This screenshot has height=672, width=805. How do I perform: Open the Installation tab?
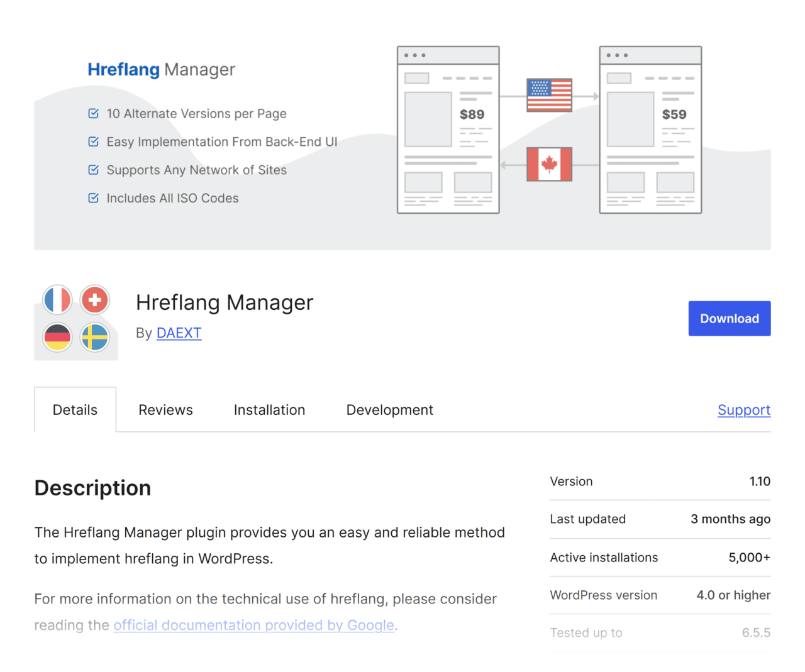point(269,409)
